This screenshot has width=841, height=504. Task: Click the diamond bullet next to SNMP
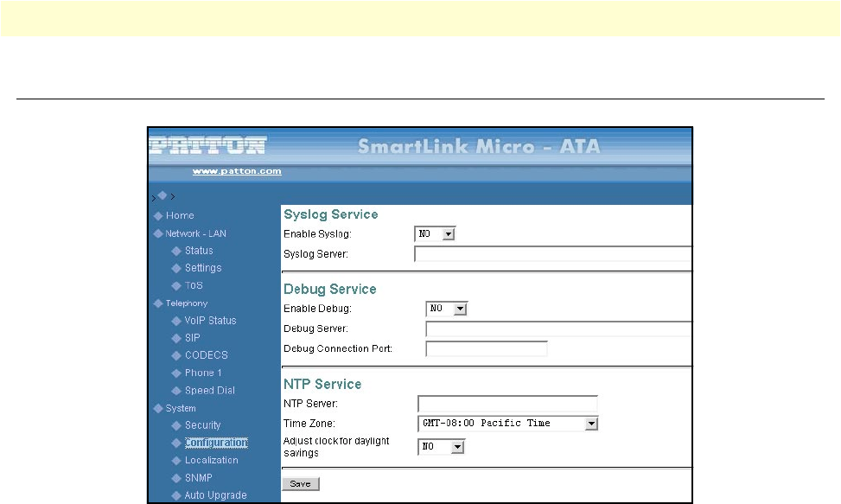click(x=176, y=478)
